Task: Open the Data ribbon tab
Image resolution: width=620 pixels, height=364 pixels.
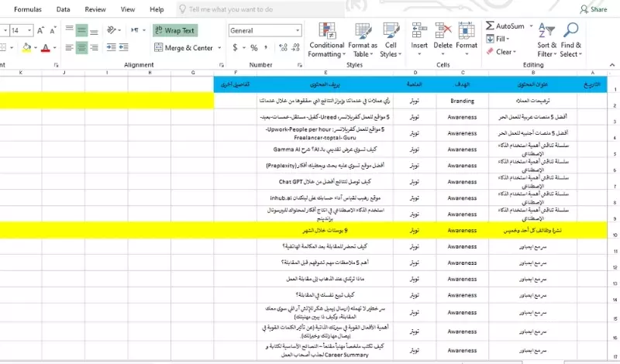Action: pos(64,9)
